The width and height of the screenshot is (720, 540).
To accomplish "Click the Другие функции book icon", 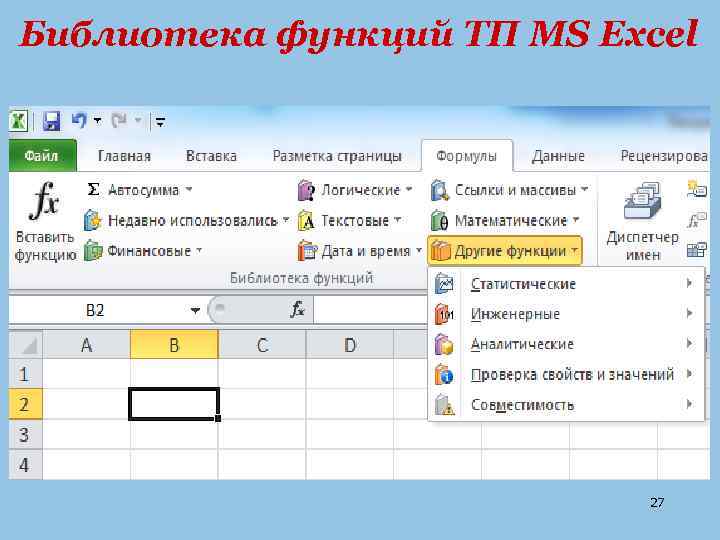I will pos(440,251).
